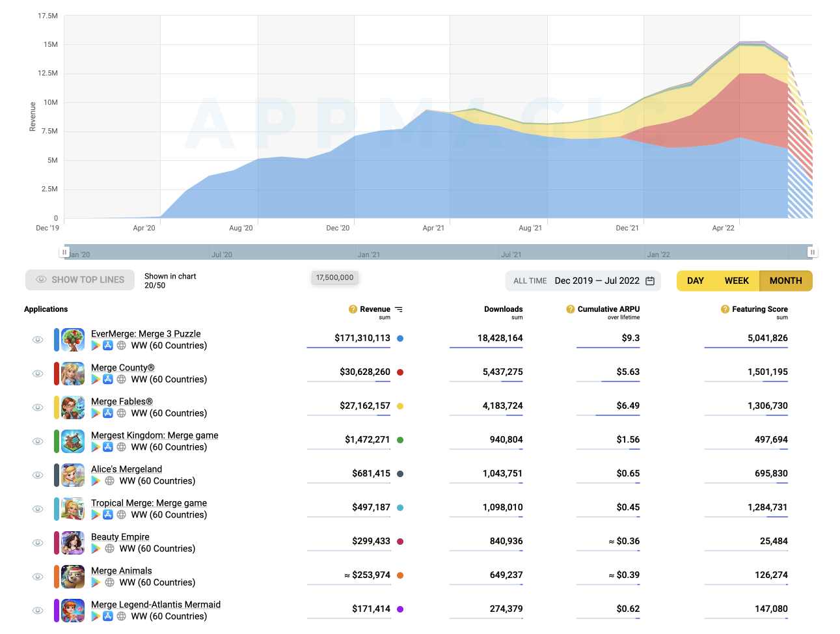Click App Store icon under Merge Fables
The height and width of the screenshot is (634, 840).
pos(108,413)
